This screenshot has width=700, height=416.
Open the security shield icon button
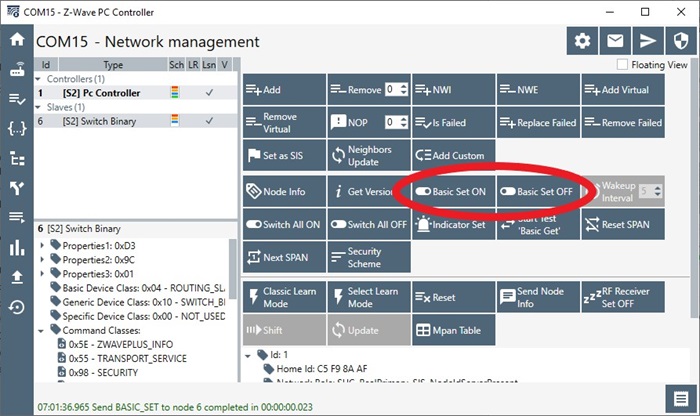tap(681, 41)
